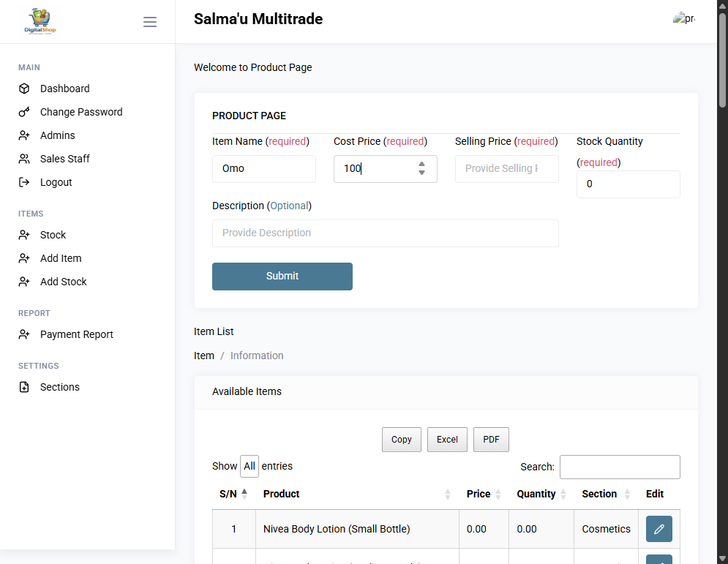Go to Admins page
The image size is (728, 564).
[58, 135]
